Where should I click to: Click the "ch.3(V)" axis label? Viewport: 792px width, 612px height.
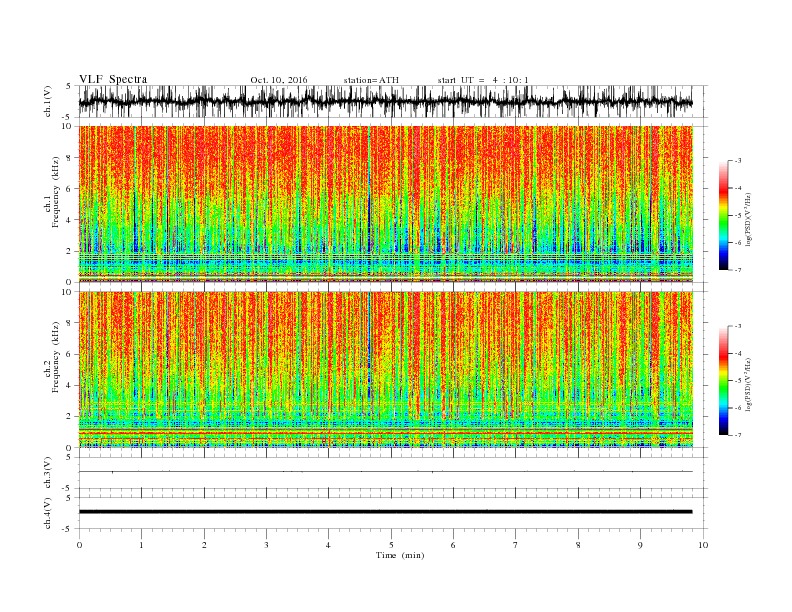[48, 473]
